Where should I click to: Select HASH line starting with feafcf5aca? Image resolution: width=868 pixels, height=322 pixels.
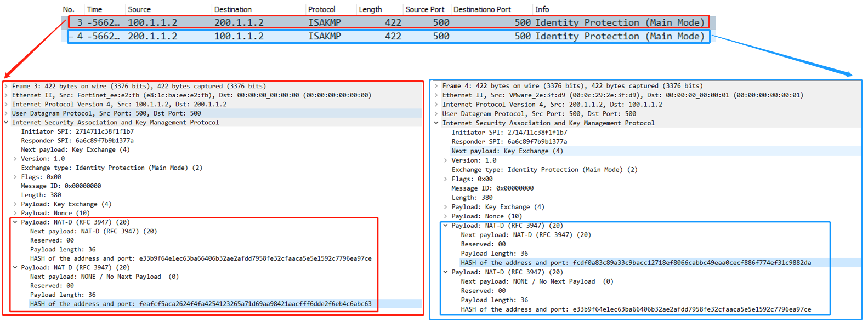(x=201, y=304)
